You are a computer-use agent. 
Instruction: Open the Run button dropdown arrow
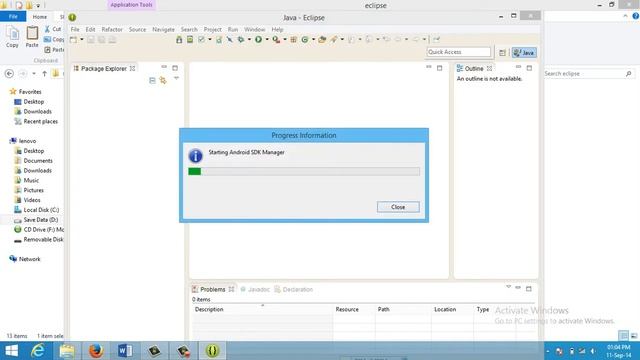267,40
